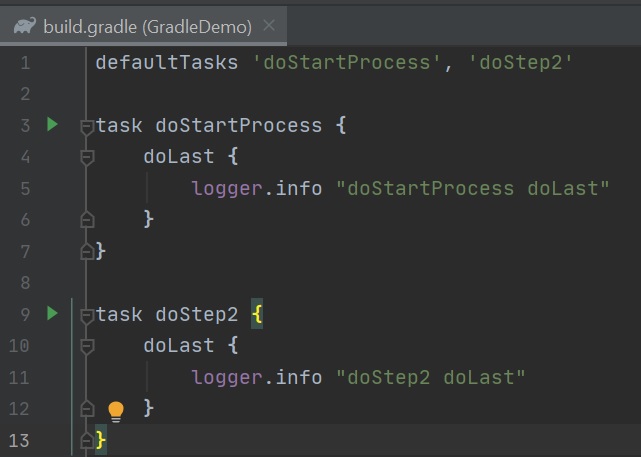Click the fold end marker on line 12
The height and width of the screenshot is (457, 641).
point(87,408)
